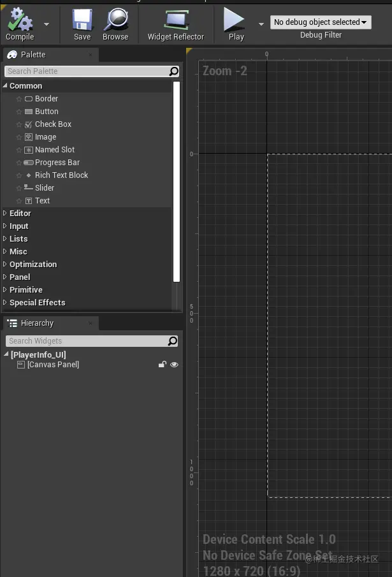Open the Play options dropdown arrow

click(261, 24)
